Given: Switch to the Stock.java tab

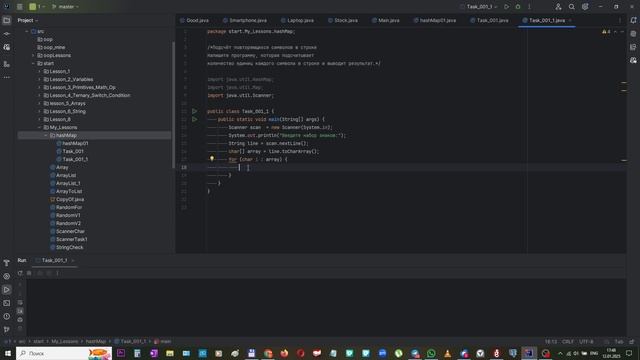Looking at the screenshot, I should click(343, 20).
